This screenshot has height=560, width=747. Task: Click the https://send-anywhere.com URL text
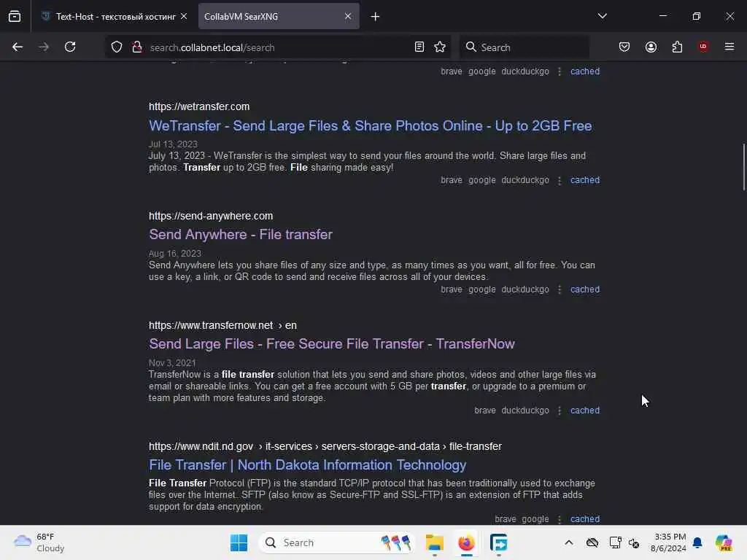[211, 216]
